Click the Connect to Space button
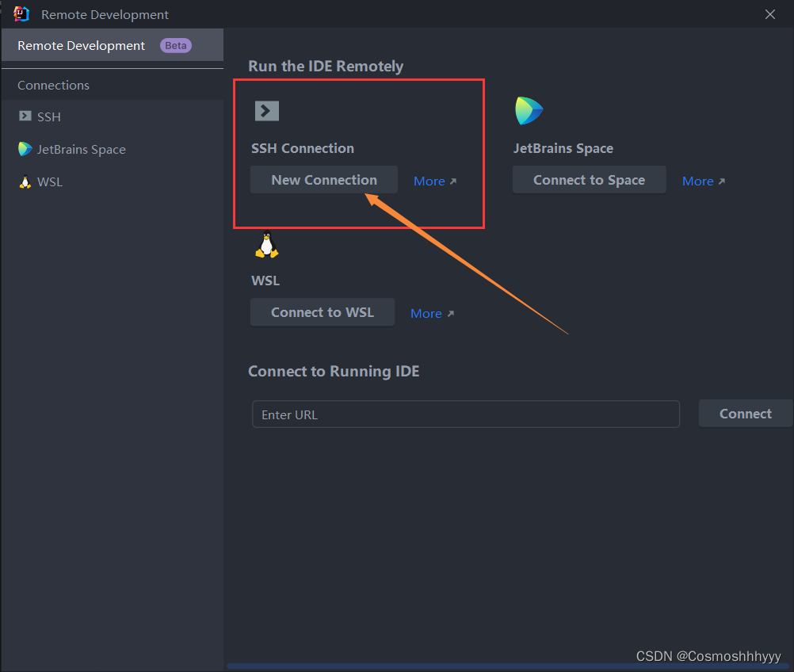This screenshot has height=672, width=794. 589,180
